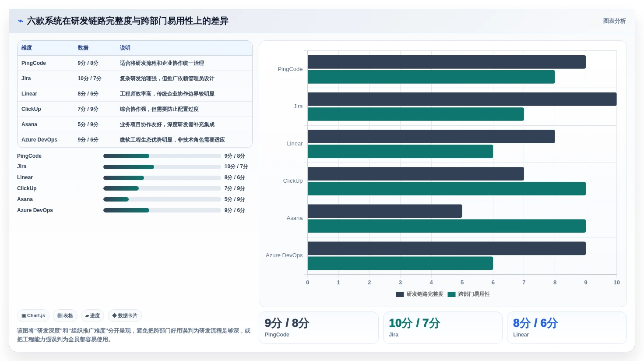The height and width of the screenshot is (361, 644).
Task: Click 综合协作强 description for ClickUp
Action: (159, 109)
